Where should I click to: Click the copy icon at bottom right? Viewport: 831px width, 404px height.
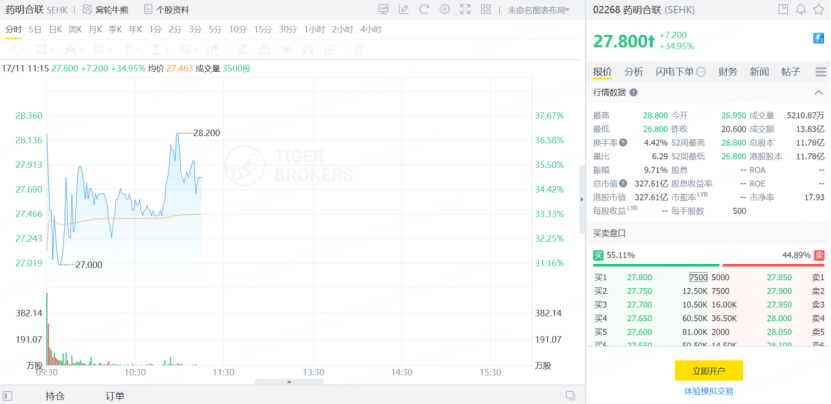pyautogui.click(x=570, y=396)
